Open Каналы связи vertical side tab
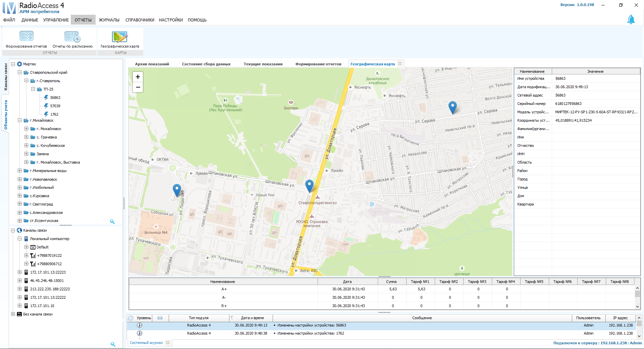The height and width of the screenshot is (349, 644). click(x=6, y=77)
